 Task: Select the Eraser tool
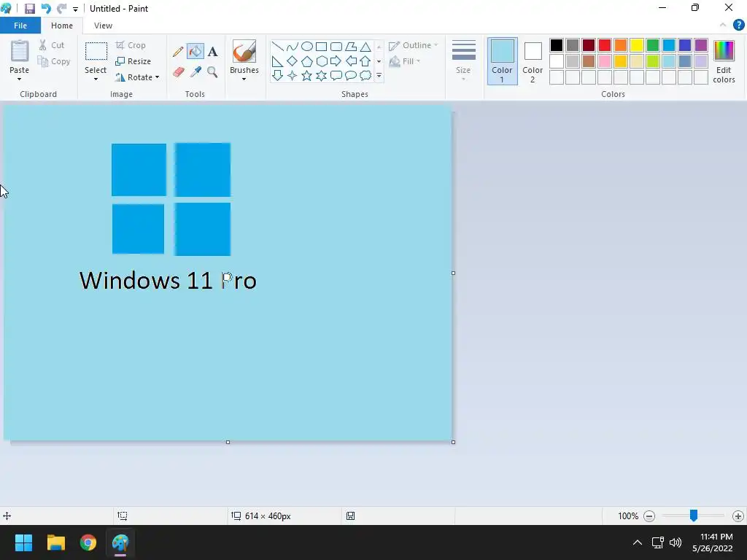[178, 72]
